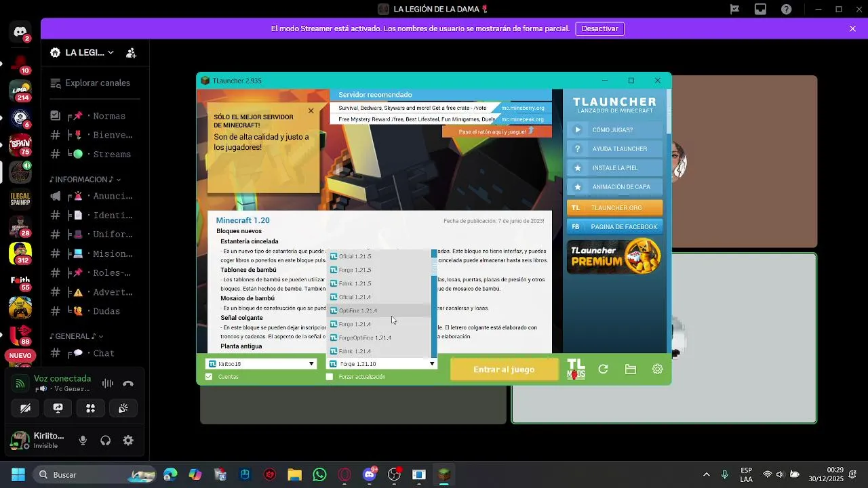Open the Streams channel
The width and height of the screenshot is (868, 488).
pyautogui.click(x=95, y=154)
